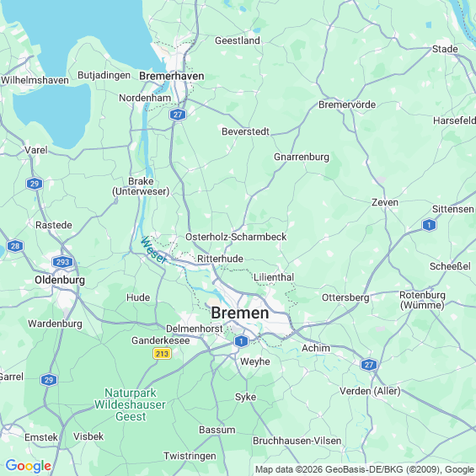
Task: Click the A1 highway shield south of Bremen
Action: (241, 341)
